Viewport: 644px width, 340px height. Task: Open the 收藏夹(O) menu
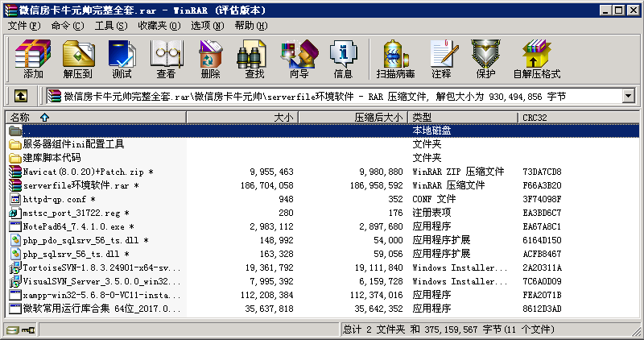tap(152, 26)
